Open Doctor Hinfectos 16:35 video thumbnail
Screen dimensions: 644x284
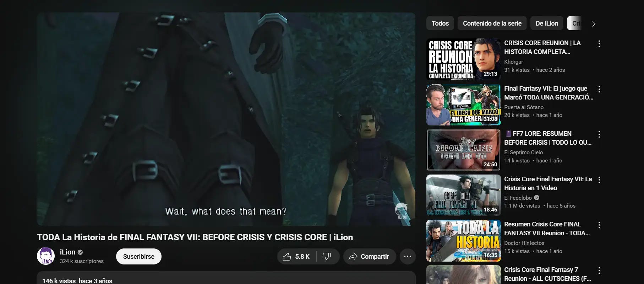pos(464,241)
